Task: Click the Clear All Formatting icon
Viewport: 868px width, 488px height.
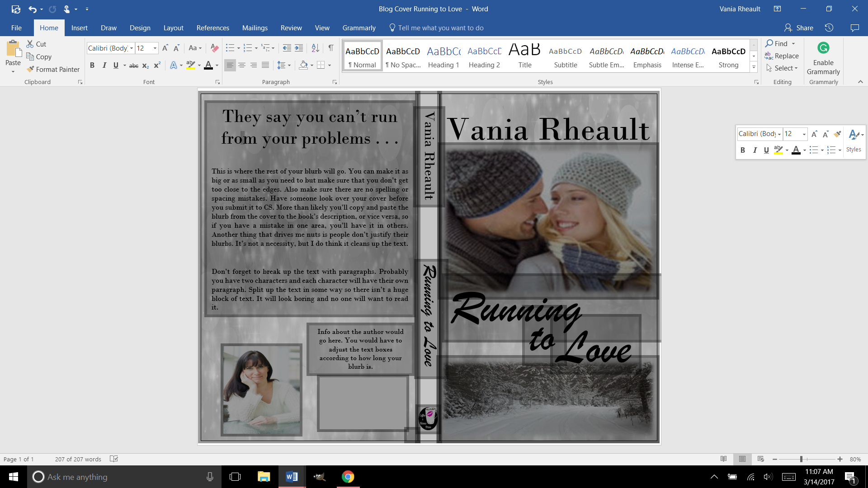Action: (215, 48)
